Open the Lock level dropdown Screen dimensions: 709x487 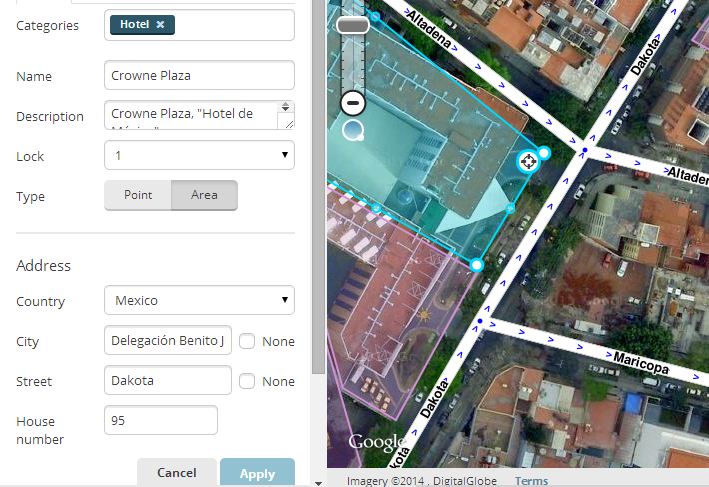click(x=199, y=156)
